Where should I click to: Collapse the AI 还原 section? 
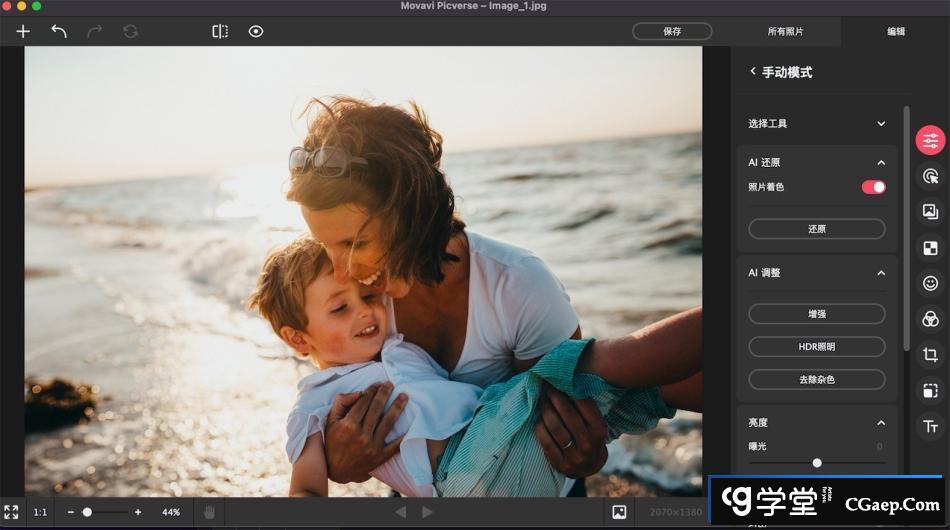881,162
